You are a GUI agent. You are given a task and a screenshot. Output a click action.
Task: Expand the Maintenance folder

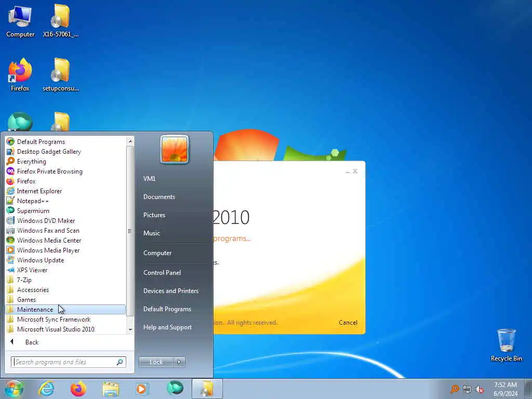point(65,309)
